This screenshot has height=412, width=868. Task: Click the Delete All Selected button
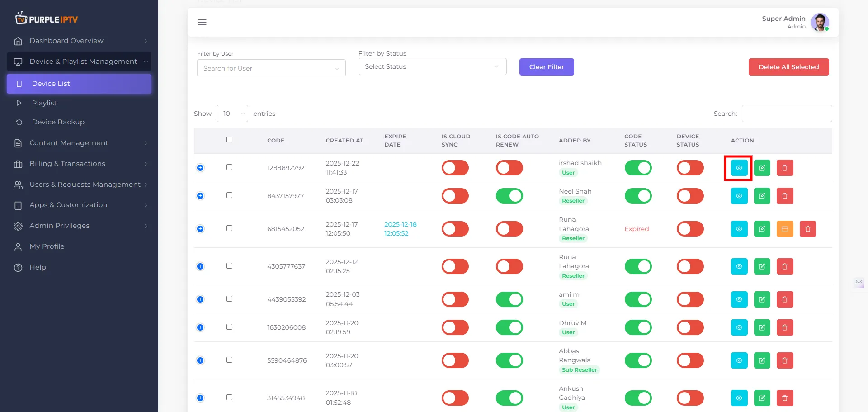tap(789, 67)
